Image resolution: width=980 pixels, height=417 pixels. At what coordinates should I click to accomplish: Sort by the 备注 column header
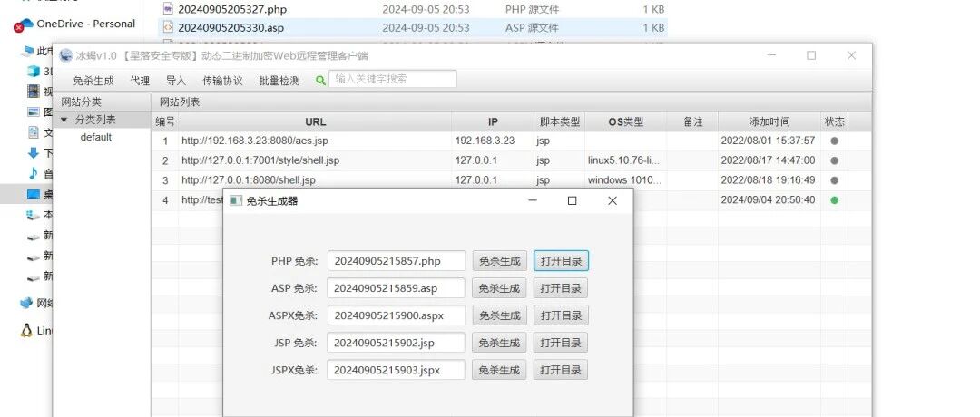click(x=692, y=121)
